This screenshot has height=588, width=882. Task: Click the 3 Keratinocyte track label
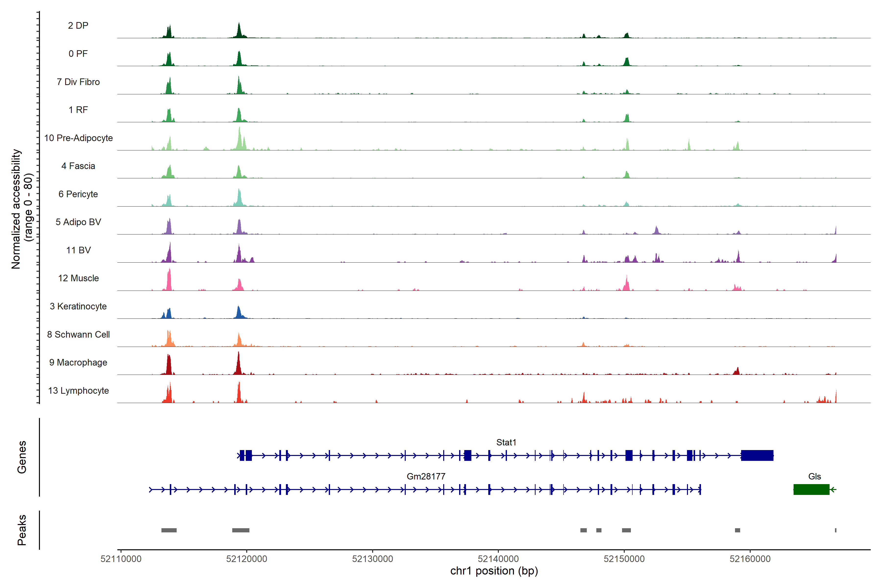(78, 306)
